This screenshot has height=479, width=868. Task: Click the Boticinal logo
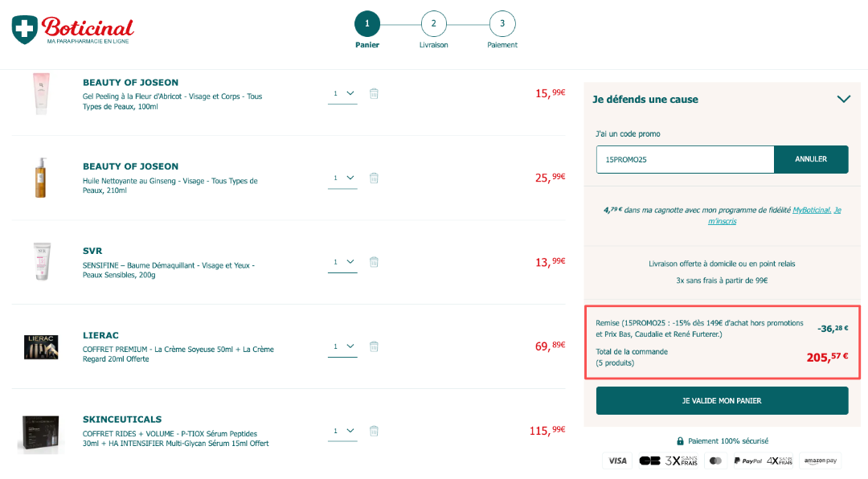pyautogui.click(x=73, y=30)
